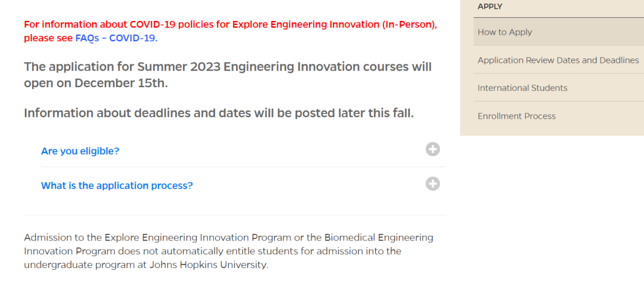Screen dimensions: 644x283
Task: Click 'Biomedical Engineering' in the admission disclaimer
Action: click(378, 238)
